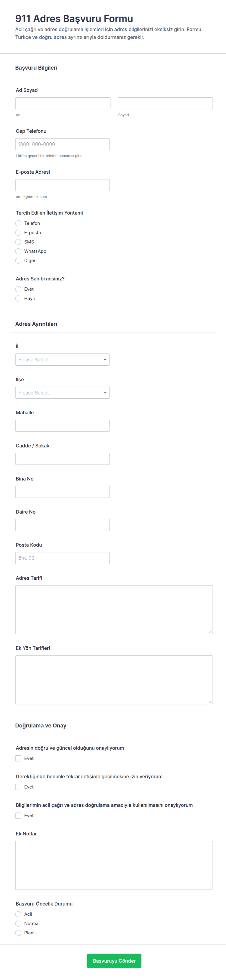Click the Ek Notlar text area
226x980 pixels.
(114, 865)
